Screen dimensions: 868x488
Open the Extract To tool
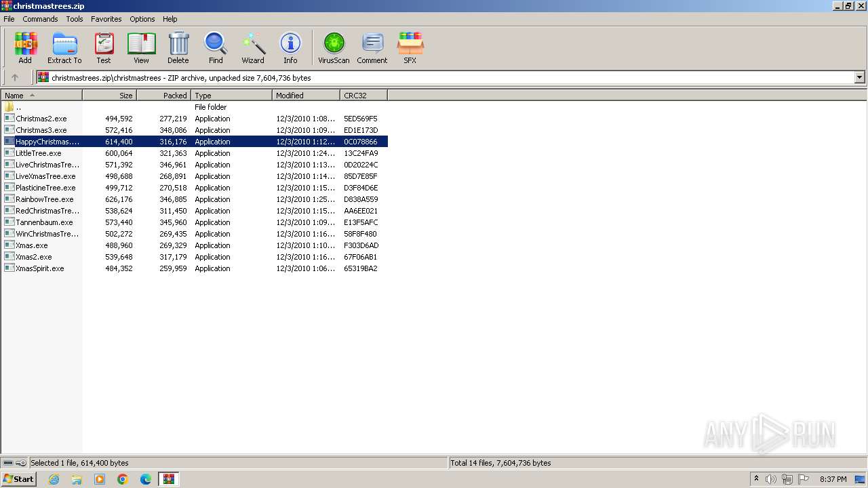pos(64,48)
